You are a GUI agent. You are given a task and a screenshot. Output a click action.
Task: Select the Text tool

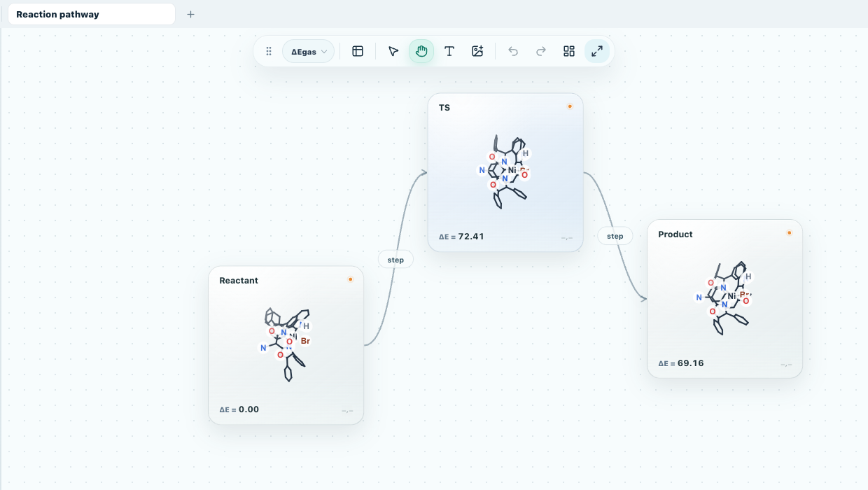pos(449,51)
